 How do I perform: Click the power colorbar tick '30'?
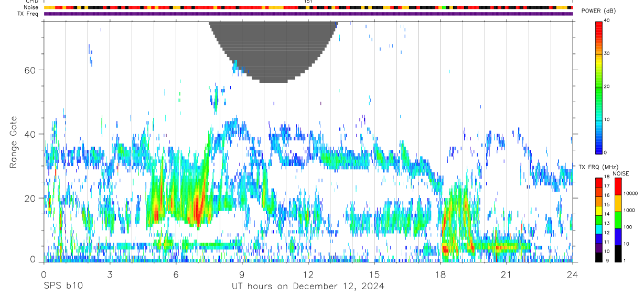click(607, 54)
